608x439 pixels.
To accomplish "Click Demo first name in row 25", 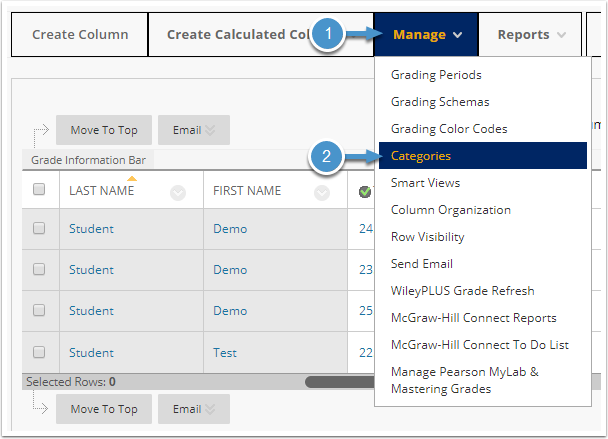I will (230, 311).
